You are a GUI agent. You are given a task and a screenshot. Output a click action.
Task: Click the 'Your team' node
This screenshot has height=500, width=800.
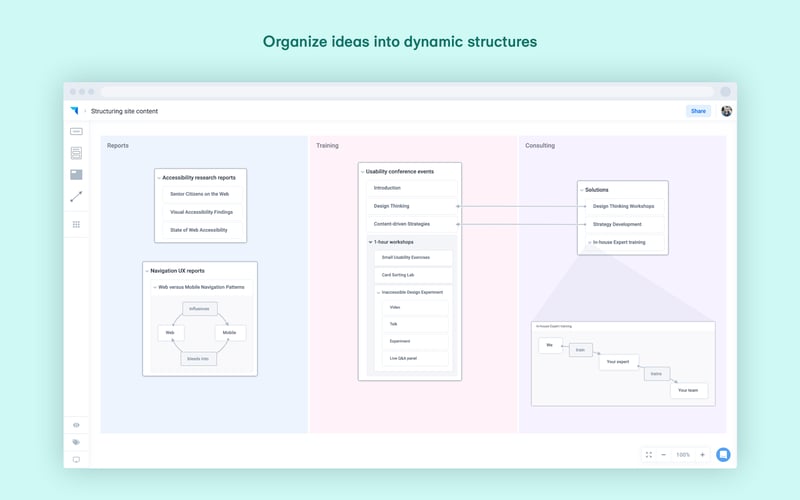pos(688,390)
